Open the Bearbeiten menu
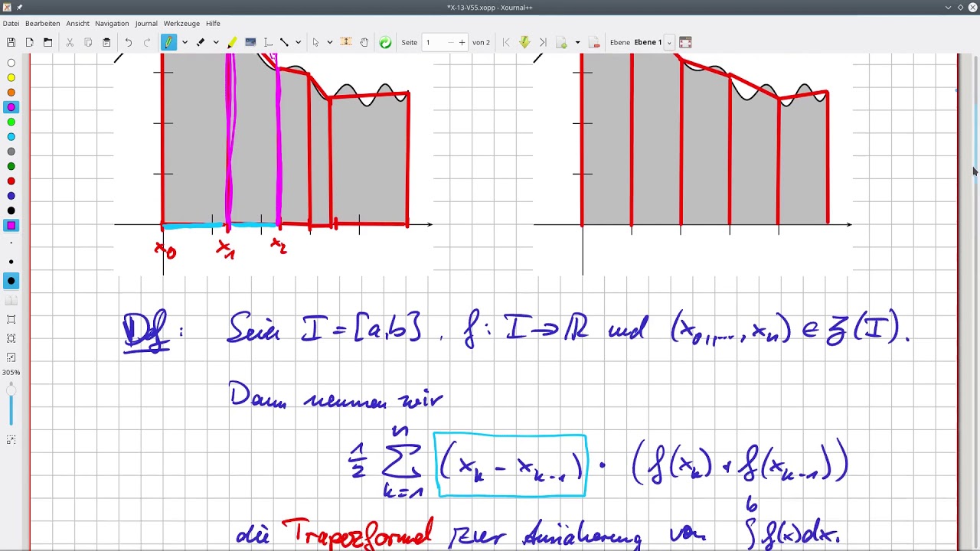Image resolution: width=980 pixels, height=551 pixels. [x=42, y=24]
